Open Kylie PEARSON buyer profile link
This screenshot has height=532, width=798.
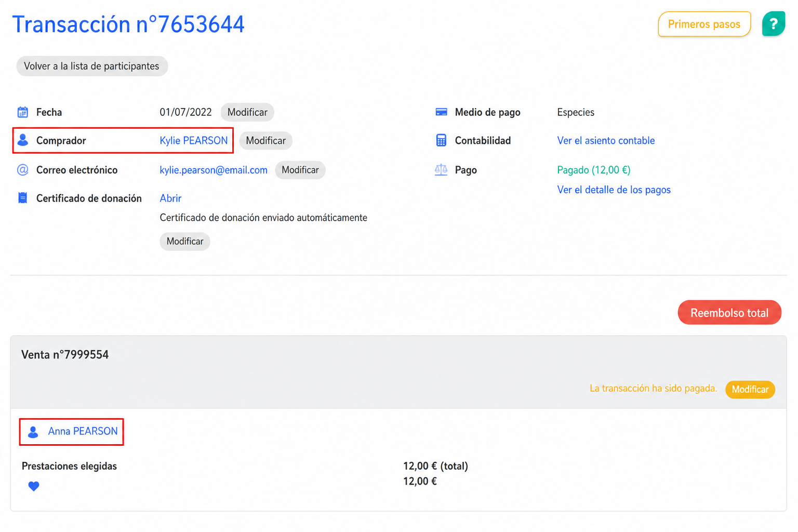tap(194, 141)
